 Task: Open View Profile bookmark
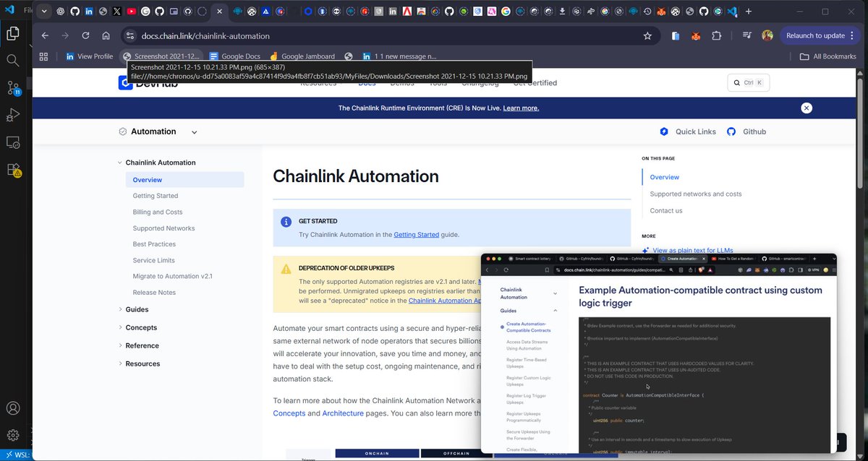pos(89,56)
